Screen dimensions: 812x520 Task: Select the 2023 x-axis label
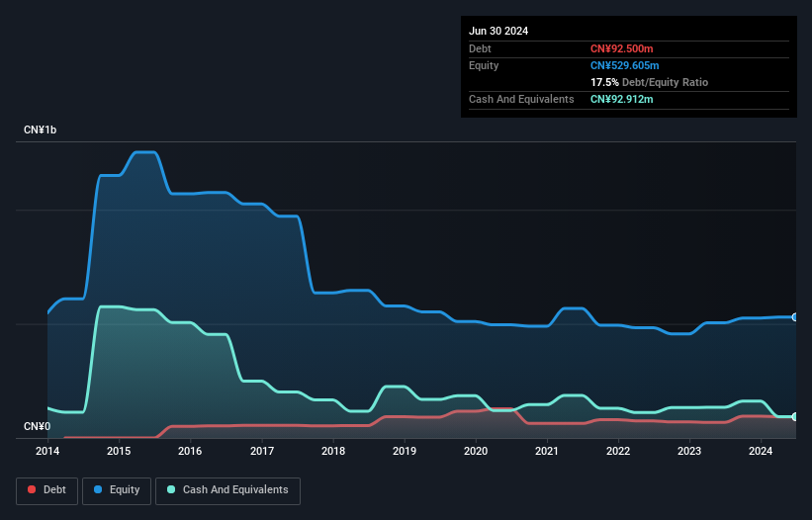coord(689,451)
